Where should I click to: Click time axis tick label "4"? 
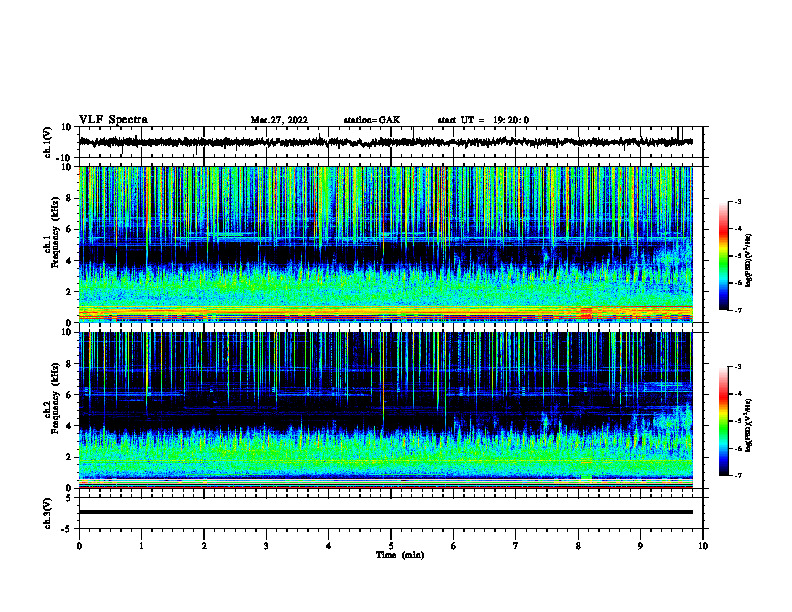click(x=329, y=546)
